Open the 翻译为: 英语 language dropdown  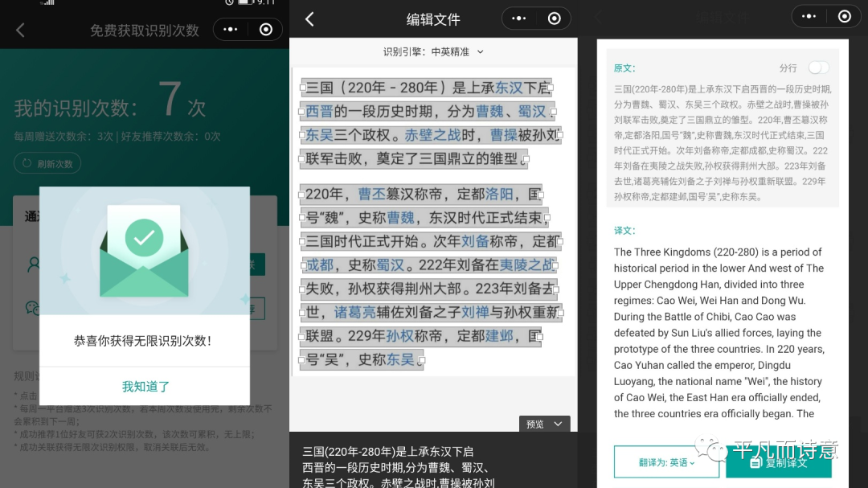point(666,462)
